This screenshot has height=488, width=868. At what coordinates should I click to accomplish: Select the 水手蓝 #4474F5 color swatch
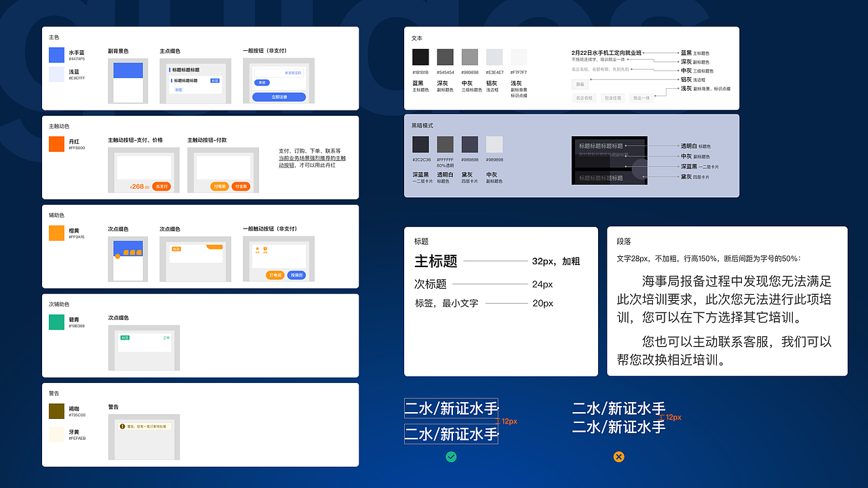(x=56, y=55)
